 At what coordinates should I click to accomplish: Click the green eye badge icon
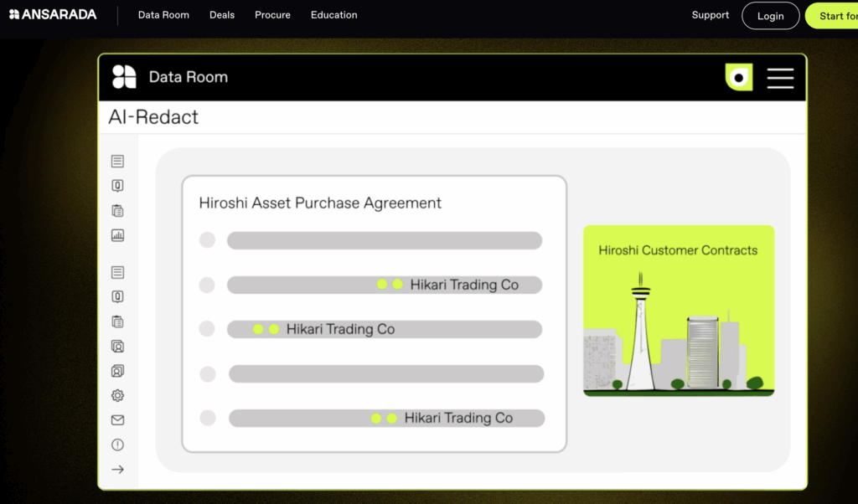pyautogui.click(x=738, y=77)
